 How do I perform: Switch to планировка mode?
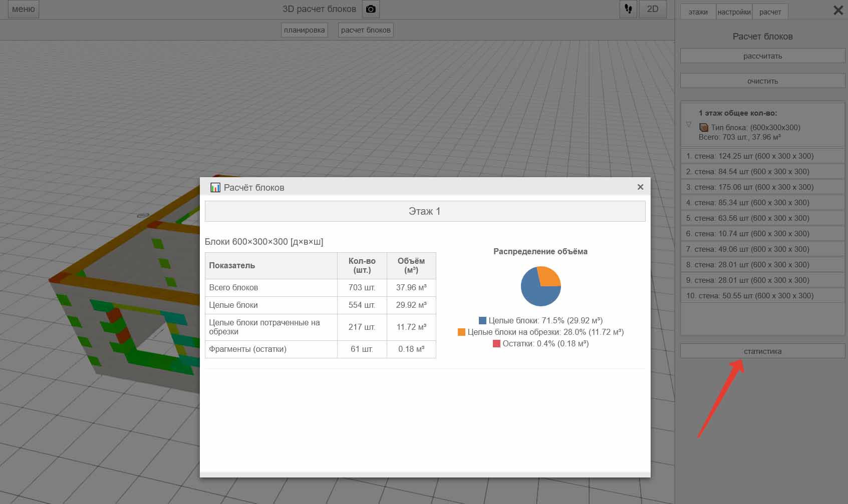(x=304, y=30)
